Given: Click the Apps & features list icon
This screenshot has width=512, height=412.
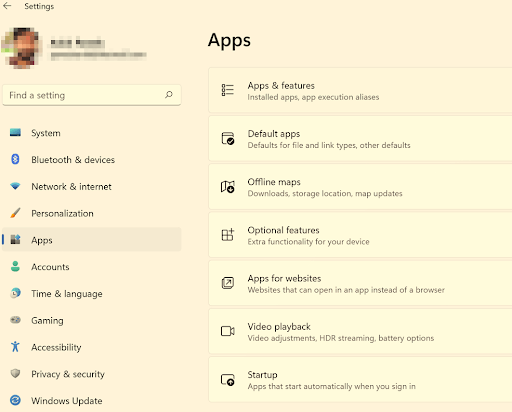Looking at the screenshot, I should pos(228,90).
